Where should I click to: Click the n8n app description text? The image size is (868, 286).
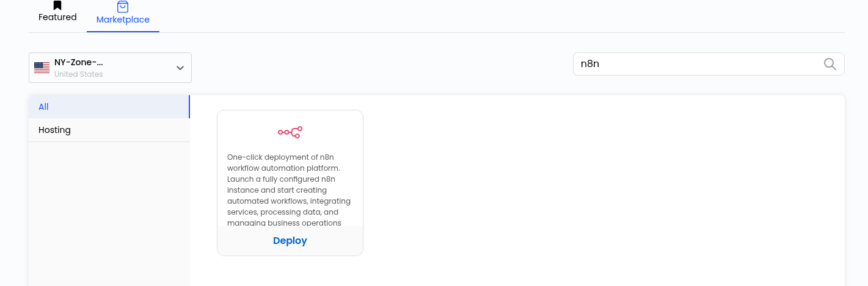point(290,190)
